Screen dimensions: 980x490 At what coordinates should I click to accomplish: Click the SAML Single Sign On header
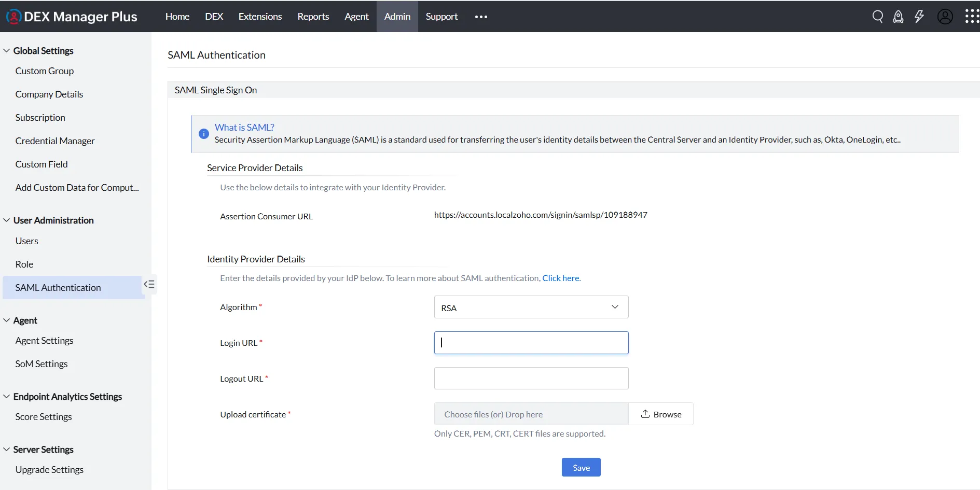point(216,90)
